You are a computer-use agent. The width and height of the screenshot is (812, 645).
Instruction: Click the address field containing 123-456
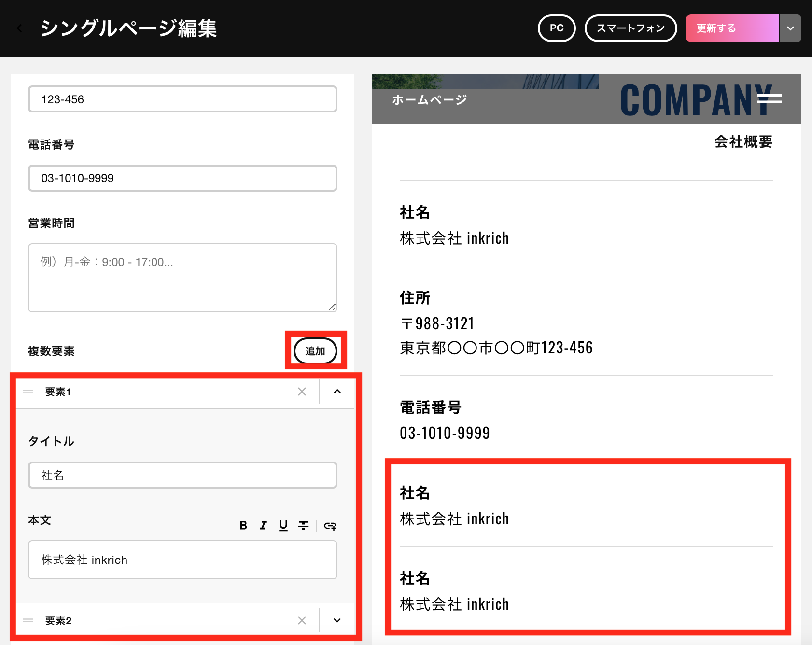point(182,99)
